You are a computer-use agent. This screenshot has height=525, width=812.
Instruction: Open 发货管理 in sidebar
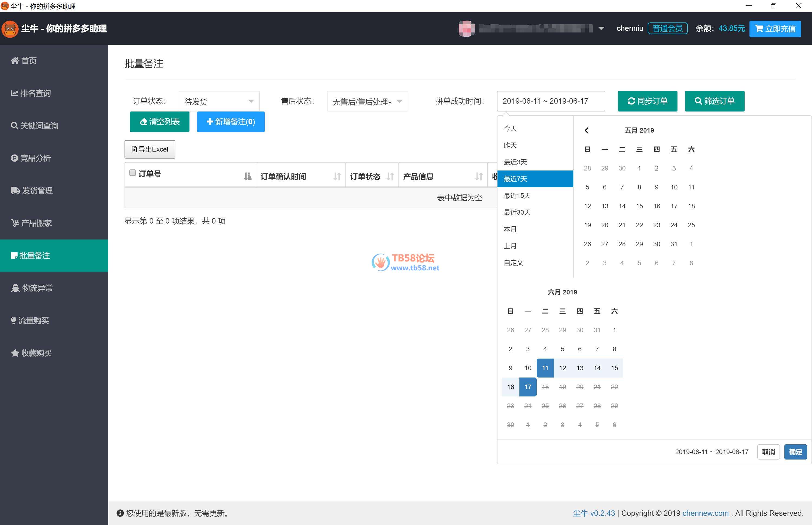[x=54, y=191]
